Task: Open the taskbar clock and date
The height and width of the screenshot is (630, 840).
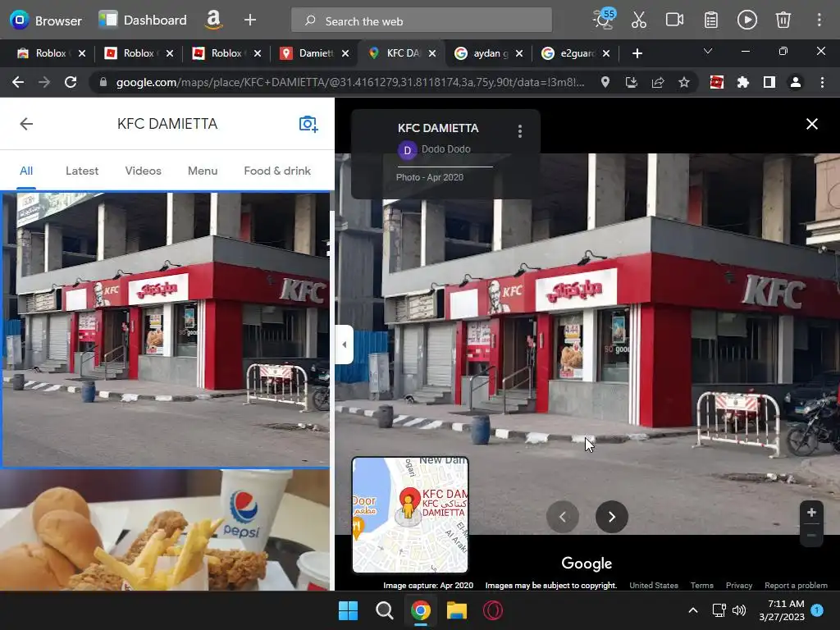Action: [x=782, y=610]
